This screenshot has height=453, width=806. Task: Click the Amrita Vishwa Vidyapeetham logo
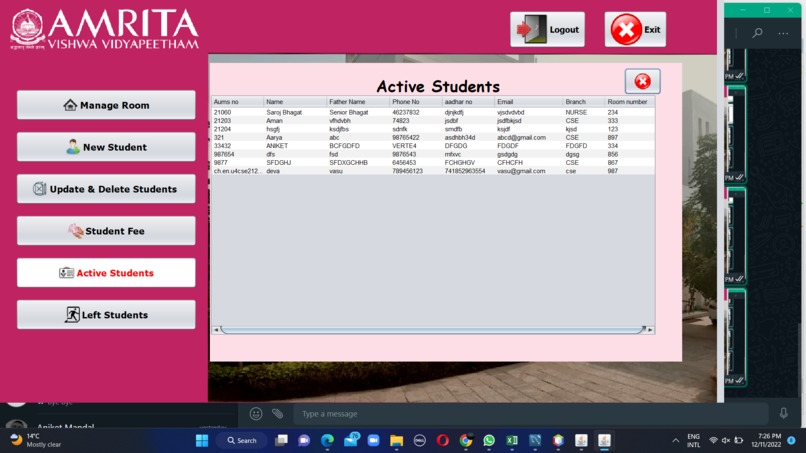[105, 29]
